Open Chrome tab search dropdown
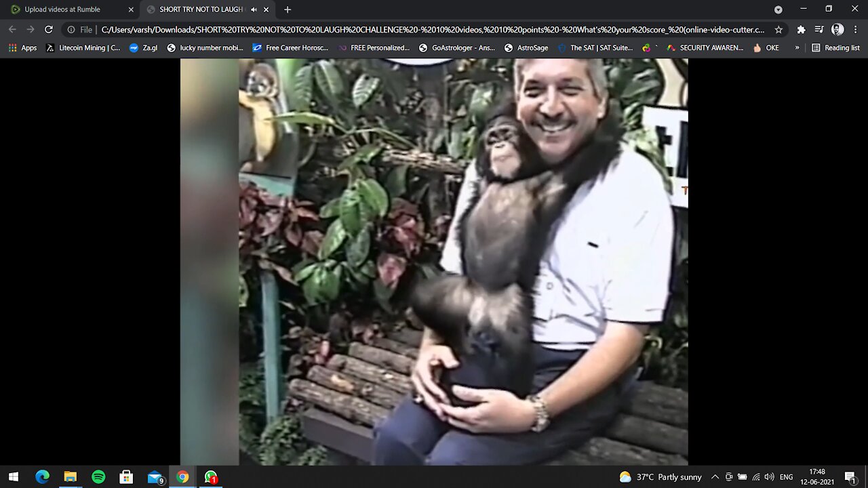 [x=778, y=9]
